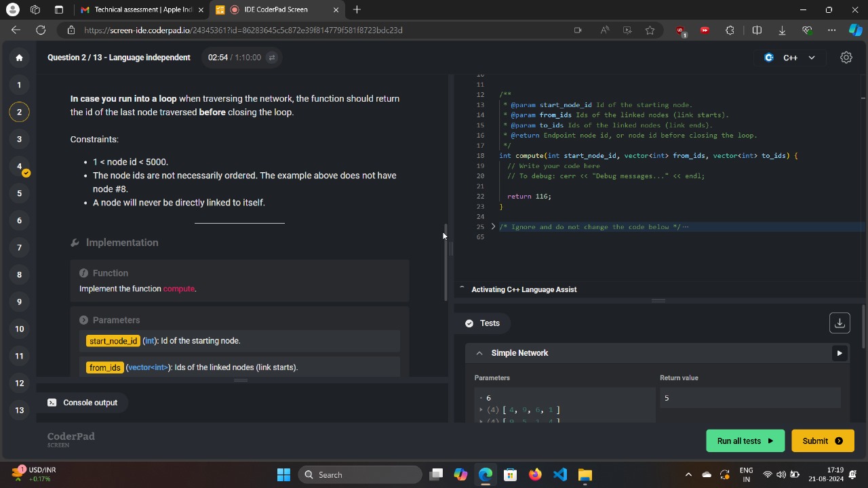Submit the answer
The image size is (868, 488).
tap(822, 441)
